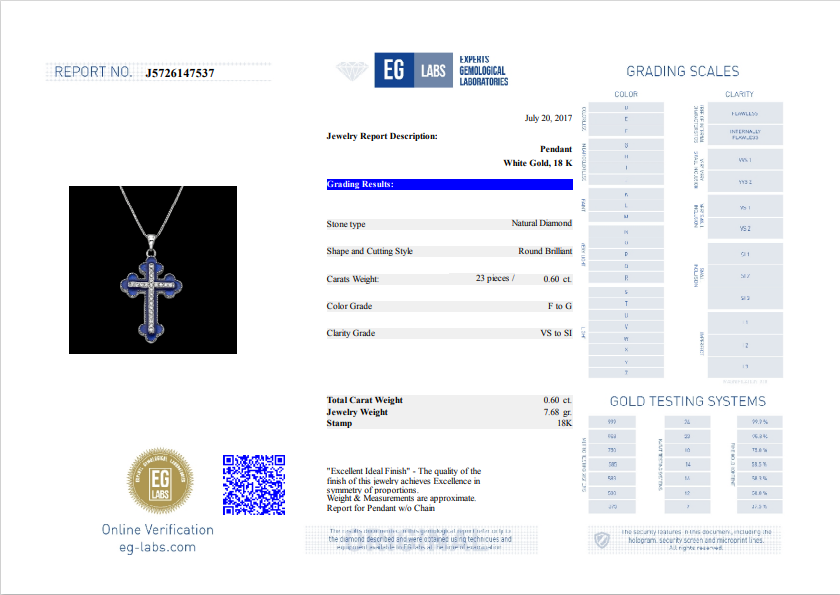Click the Jewelry Report Description heading
This screenshot has height=595, width=840.
tap(382, 136)
